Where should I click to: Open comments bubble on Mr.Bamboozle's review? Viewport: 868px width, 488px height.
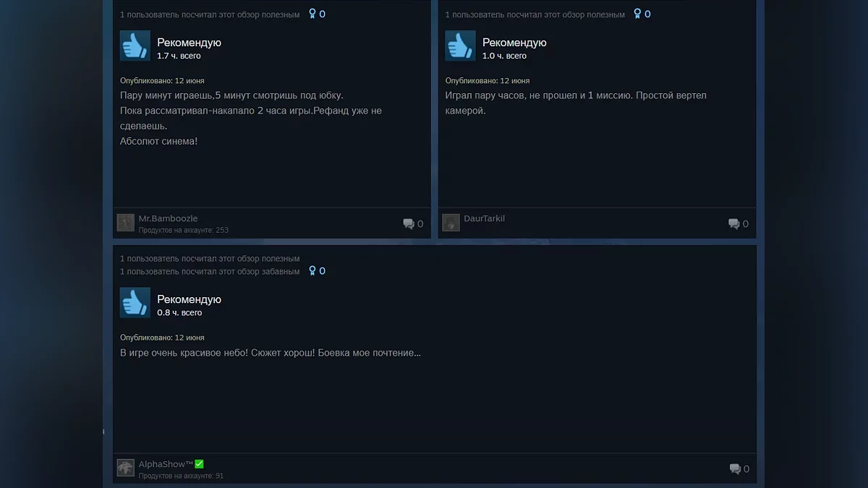(409, 224)
